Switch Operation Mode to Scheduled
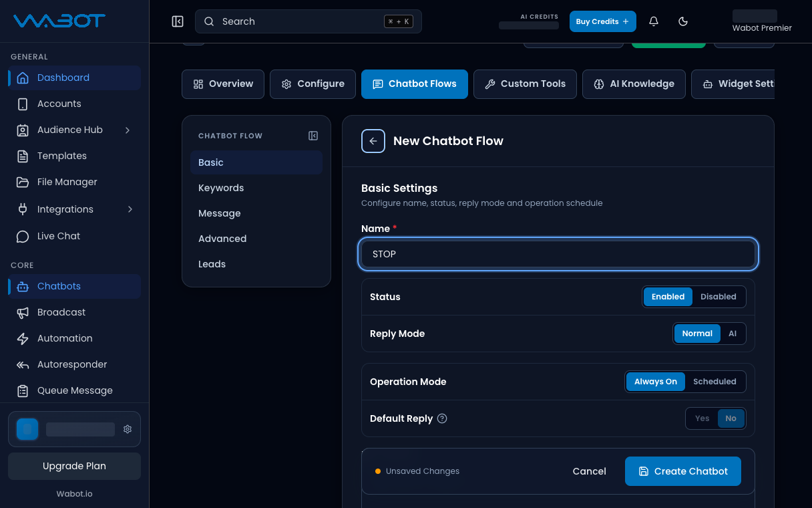Screen dimensions: 812x508 tap(715, 382)
